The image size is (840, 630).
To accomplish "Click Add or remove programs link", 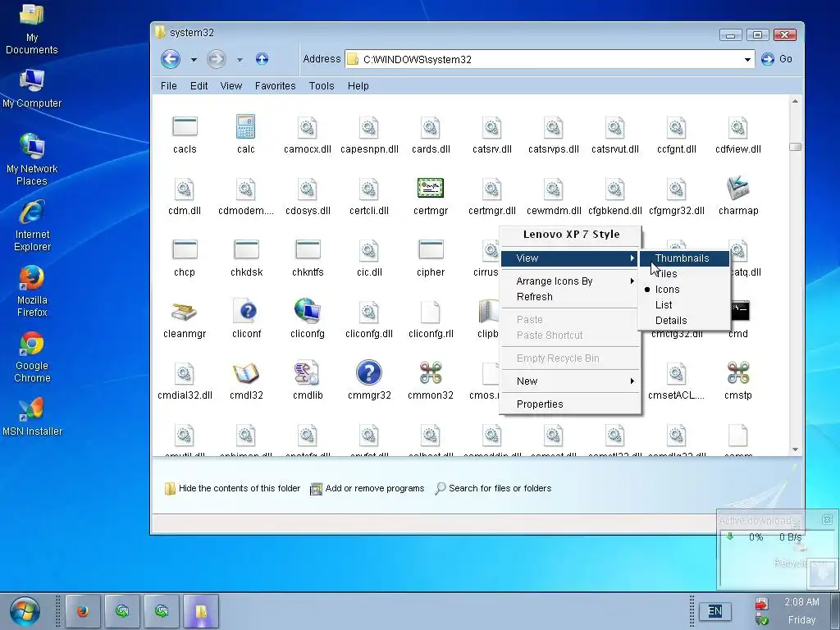I will [x=368, y=489].
